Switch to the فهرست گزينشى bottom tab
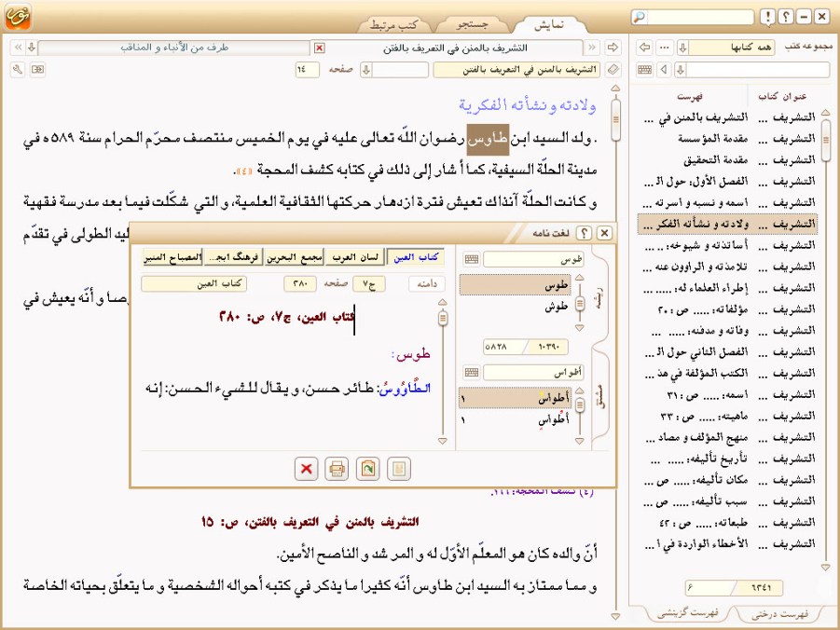The height and width of the screenshot is (630, 840). [687, 612]
